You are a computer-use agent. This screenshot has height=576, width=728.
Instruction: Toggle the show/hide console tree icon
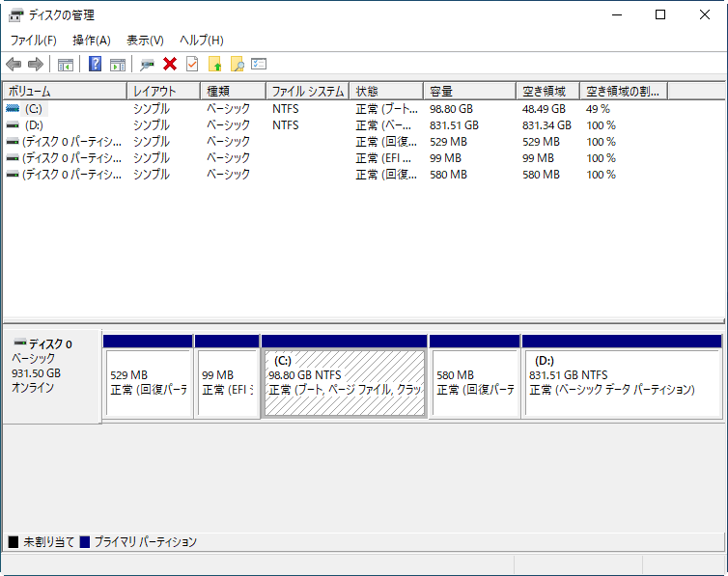[x=66, y=65]
